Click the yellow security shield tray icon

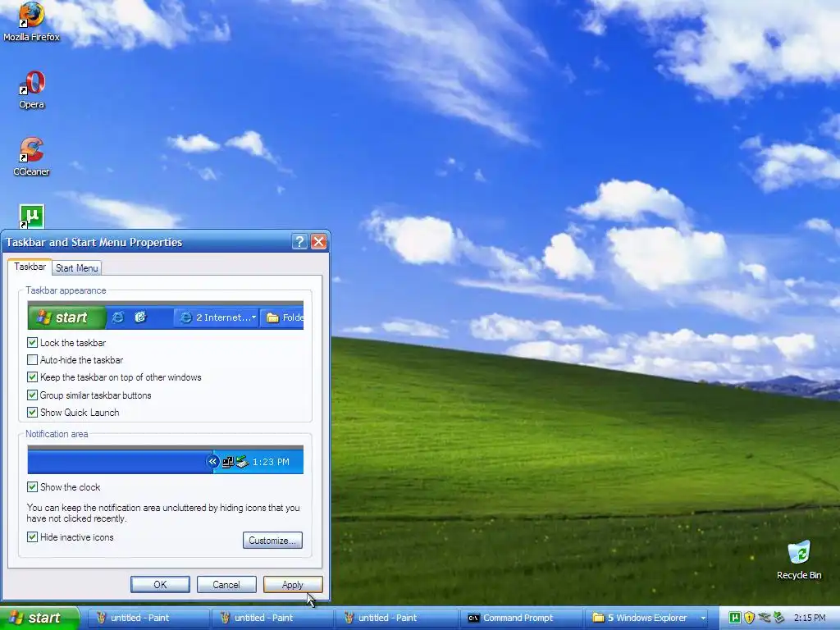[750, 618]
